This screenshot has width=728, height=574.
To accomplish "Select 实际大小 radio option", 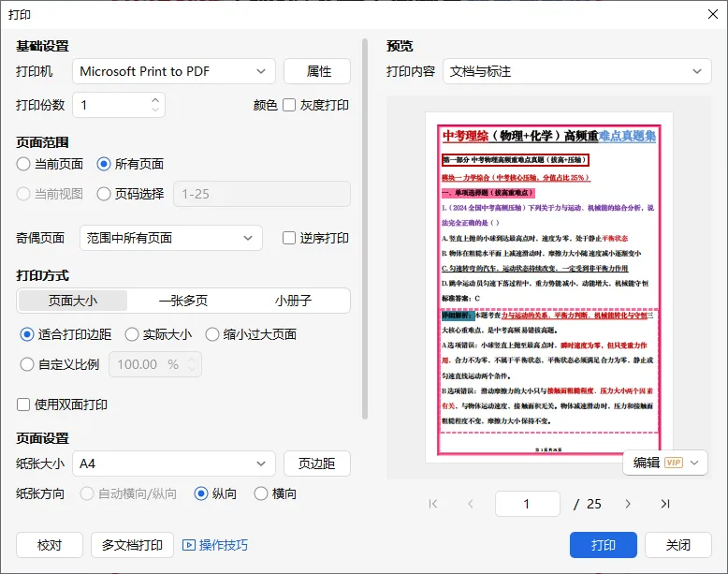I will [x=132, y=334].
